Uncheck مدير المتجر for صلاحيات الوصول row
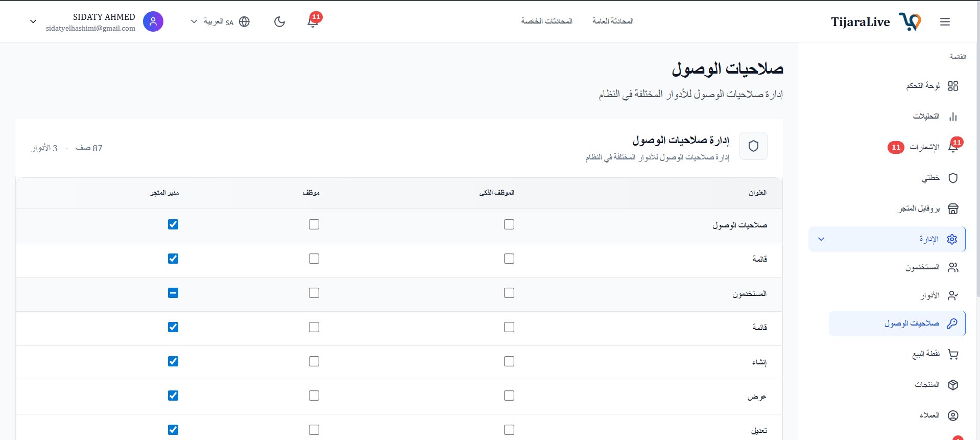Screen dimensions: 980x440 click(x=173, y=224)
